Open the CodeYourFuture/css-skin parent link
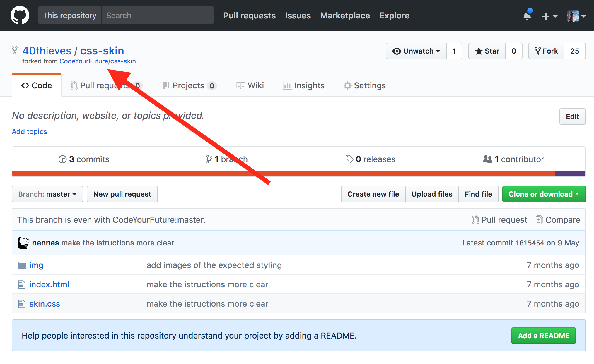The height and width of the screenshot is (364, 594). click(98, 61)
